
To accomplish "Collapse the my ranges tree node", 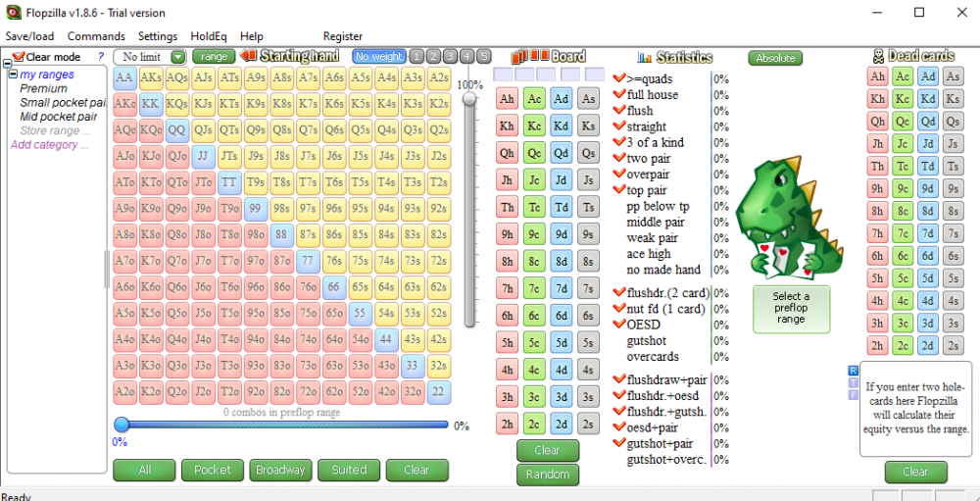I will (13, 75).
